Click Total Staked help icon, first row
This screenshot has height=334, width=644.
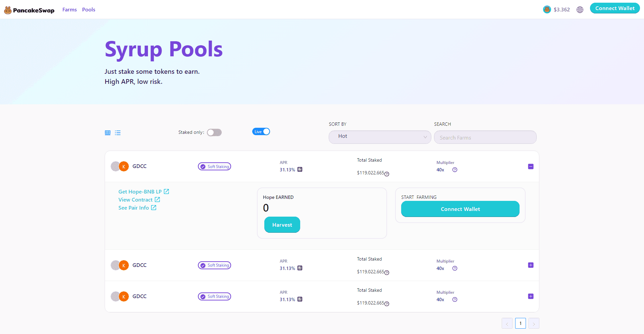pyautogui.click(x=387, y=174)
